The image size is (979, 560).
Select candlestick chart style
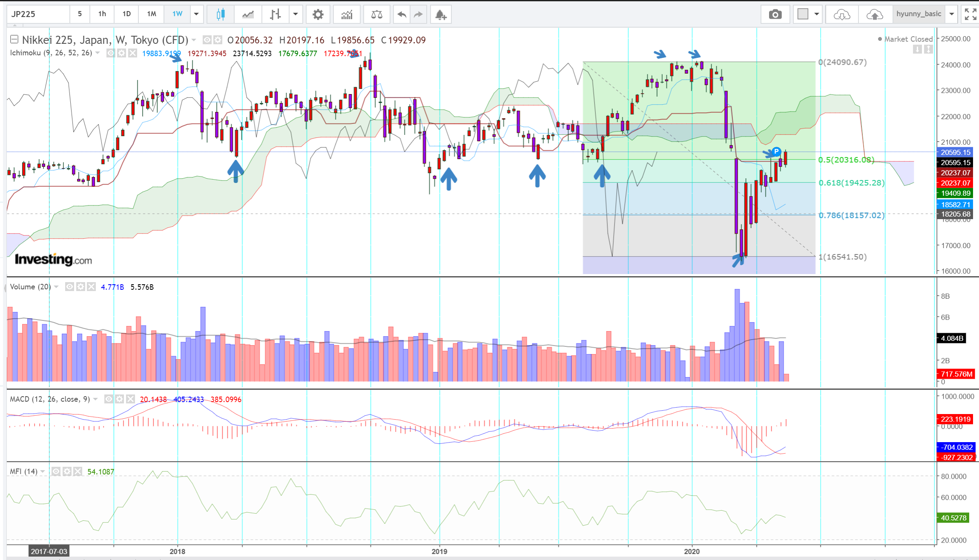pos(220,14)
